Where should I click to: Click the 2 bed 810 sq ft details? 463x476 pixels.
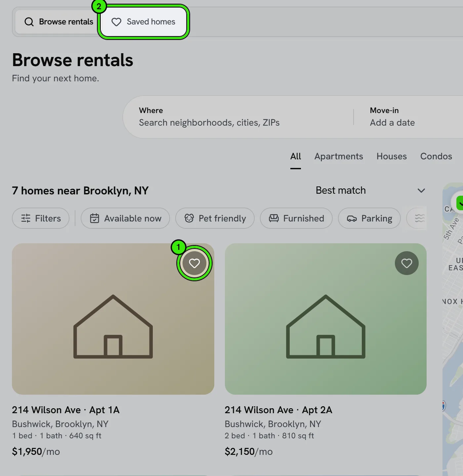(x=270, y=436)
